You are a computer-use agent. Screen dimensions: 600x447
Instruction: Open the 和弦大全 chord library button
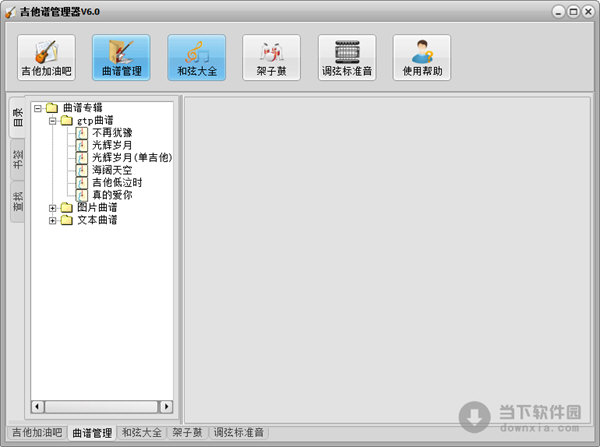197,57
